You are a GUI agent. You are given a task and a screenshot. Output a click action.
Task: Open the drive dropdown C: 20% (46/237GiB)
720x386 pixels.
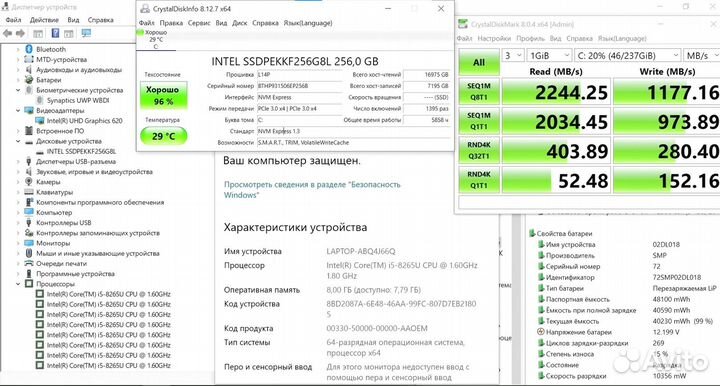click(628, 56)
